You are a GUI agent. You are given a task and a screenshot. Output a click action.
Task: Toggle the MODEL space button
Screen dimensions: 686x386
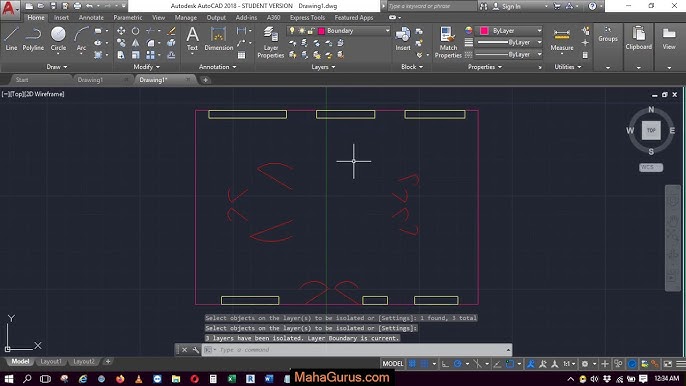[x=393, y=364]
